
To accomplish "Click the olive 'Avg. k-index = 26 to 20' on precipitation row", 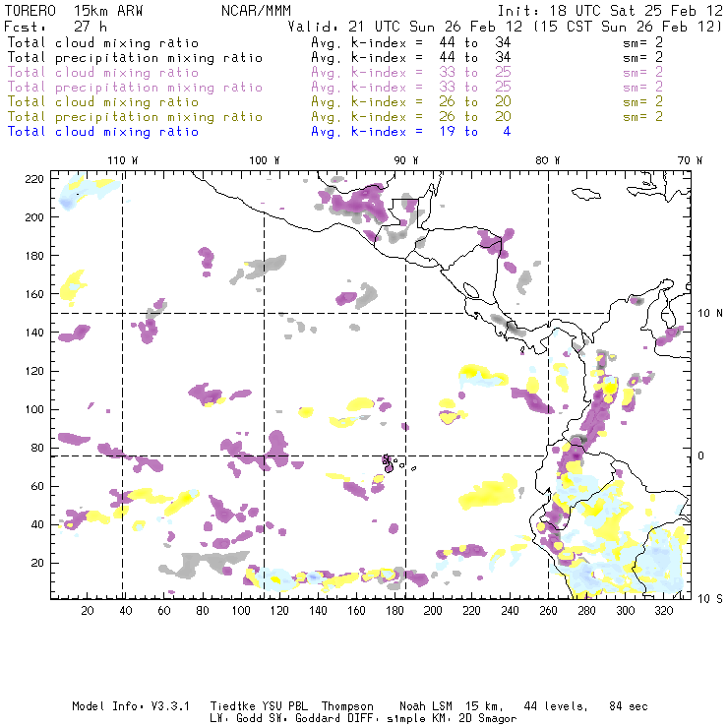I will coord(411,117).
